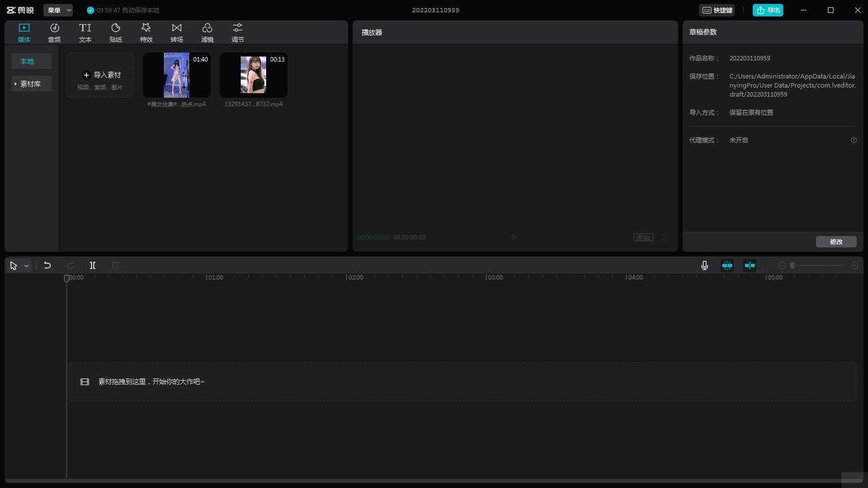Select the 01:40 video thumbnail

coord(177,75)
